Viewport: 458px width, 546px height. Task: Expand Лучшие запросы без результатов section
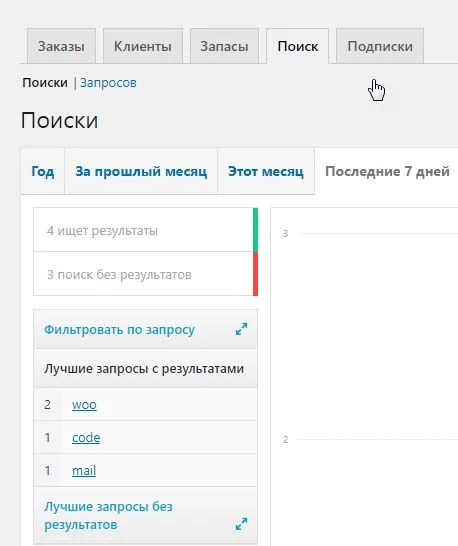[x=146, y=515]
